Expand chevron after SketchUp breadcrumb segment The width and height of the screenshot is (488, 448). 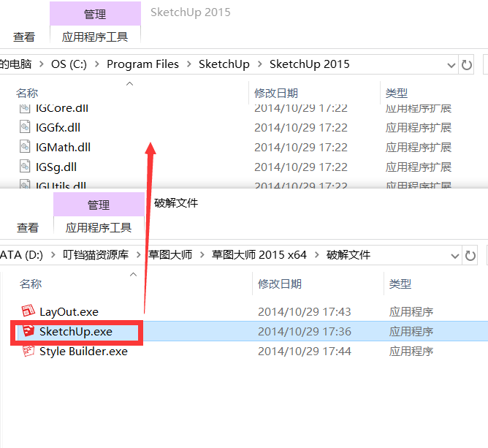coord(259,64)
